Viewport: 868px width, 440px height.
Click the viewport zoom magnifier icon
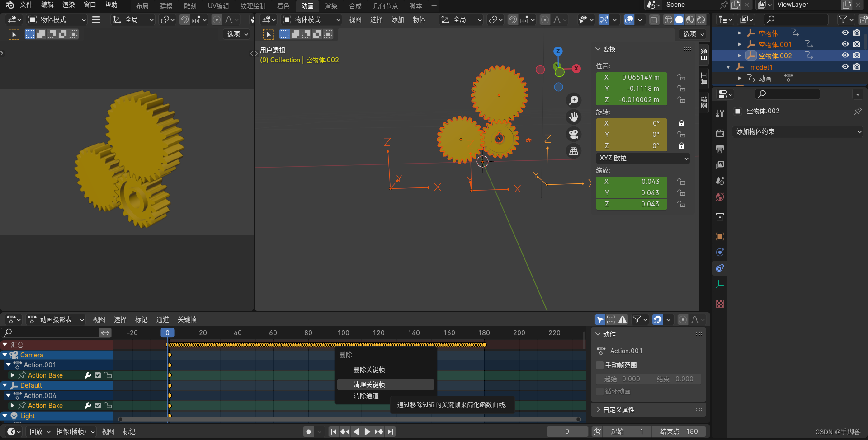574,100
